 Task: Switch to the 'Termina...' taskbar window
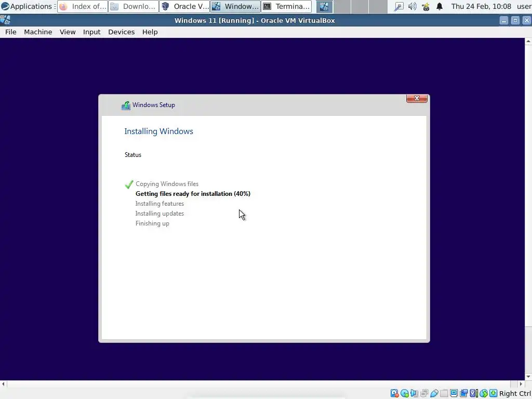click(286, 6)
